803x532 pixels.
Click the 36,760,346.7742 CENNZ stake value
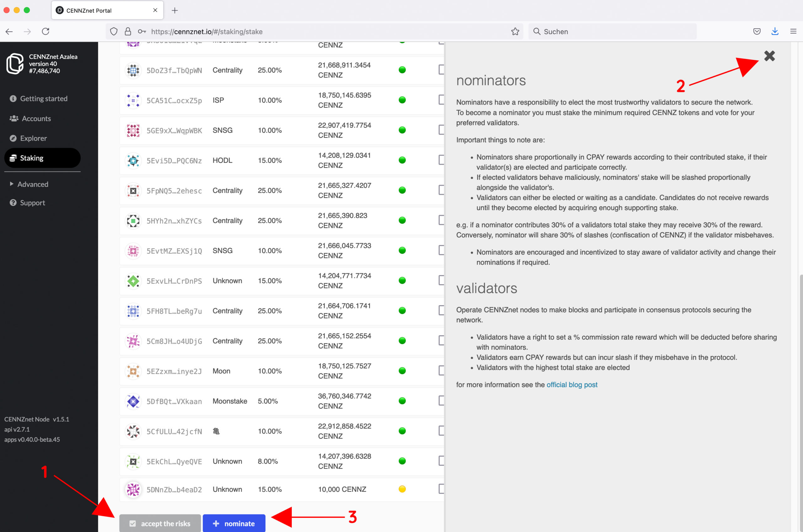click(344, 401)
